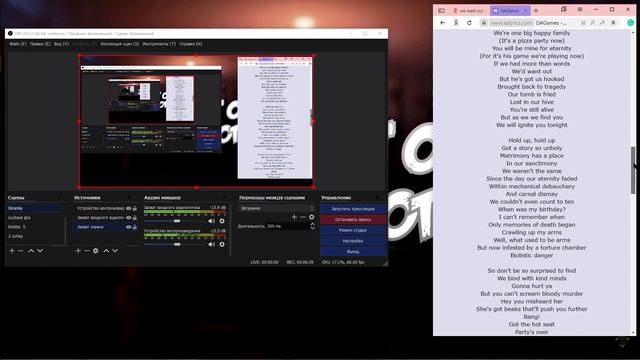Open Yandex home icon in browser toolbar

456,23
